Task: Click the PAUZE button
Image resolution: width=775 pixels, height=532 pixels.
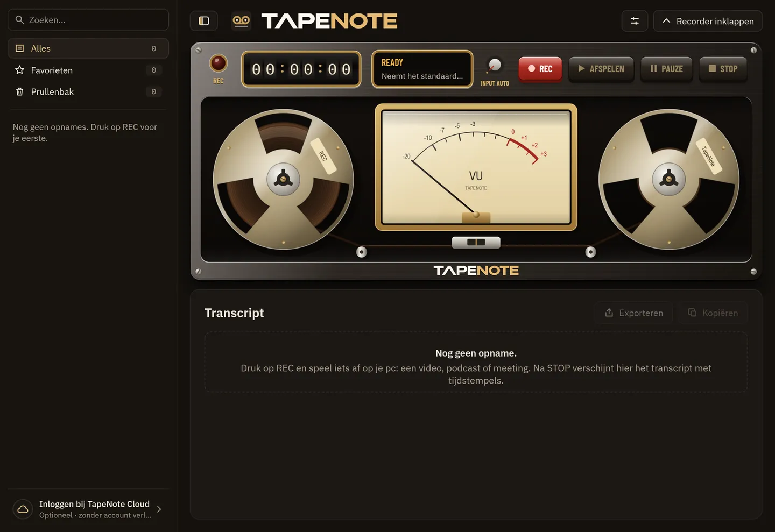Action: 666,69
